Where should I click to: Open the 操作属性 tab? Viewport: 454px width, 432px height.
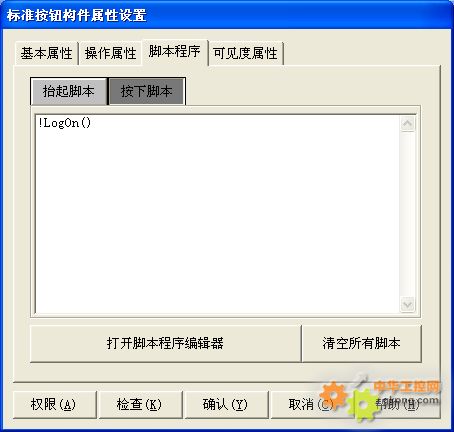pyautogui.click(x=111, y=53)
